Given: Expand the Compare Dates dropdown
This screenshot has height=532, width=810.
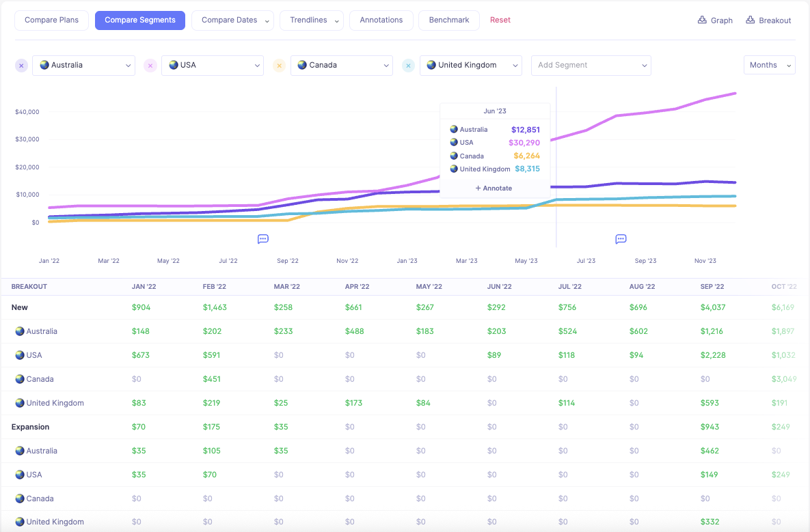Looking at the screenshot, I should tap(232, 20).
